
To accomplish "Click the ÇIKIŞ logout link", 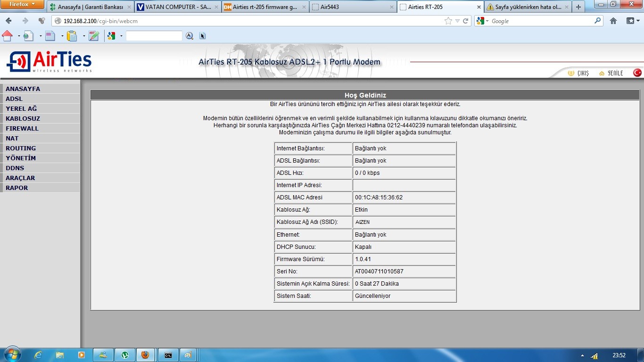I will 578,73.
